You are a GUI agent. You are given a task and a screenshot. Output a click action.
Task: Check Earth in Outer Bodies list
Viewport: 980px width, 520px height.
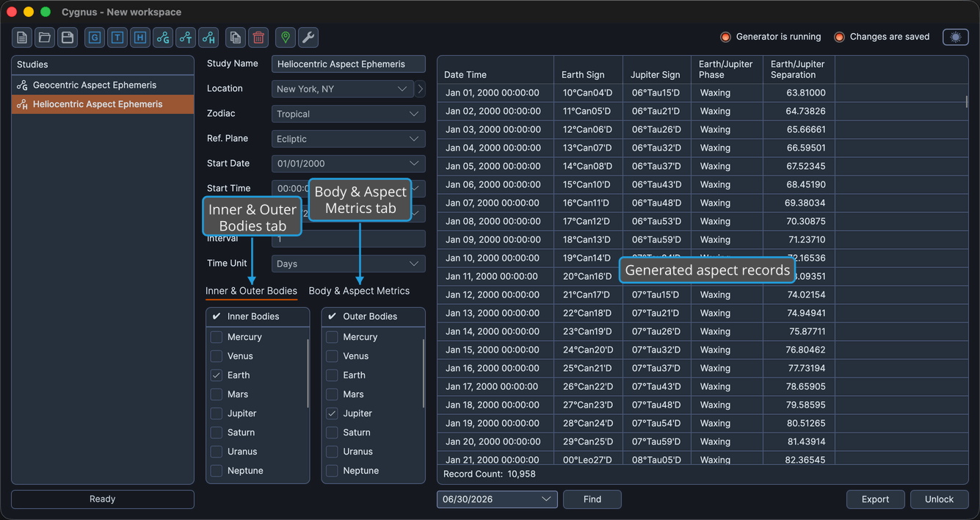332,375
